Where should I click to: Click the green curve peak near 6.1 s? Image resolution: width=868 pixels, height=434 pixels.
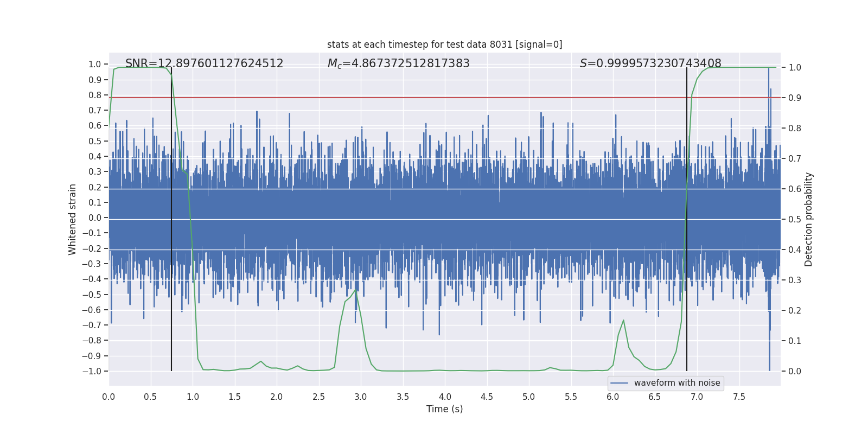623,320
